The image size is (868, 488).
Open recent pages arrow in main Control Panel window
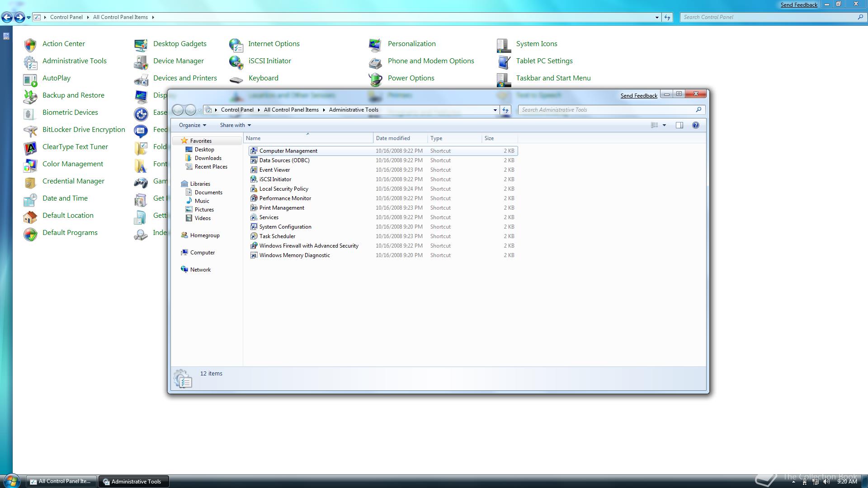28,17
